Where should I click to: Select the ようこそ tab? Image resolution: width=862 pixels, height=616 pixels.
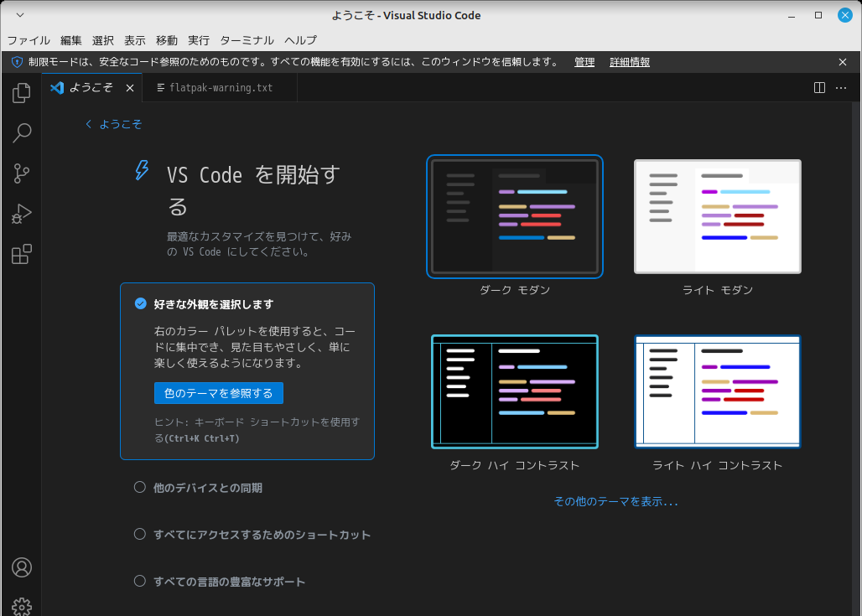91,88
